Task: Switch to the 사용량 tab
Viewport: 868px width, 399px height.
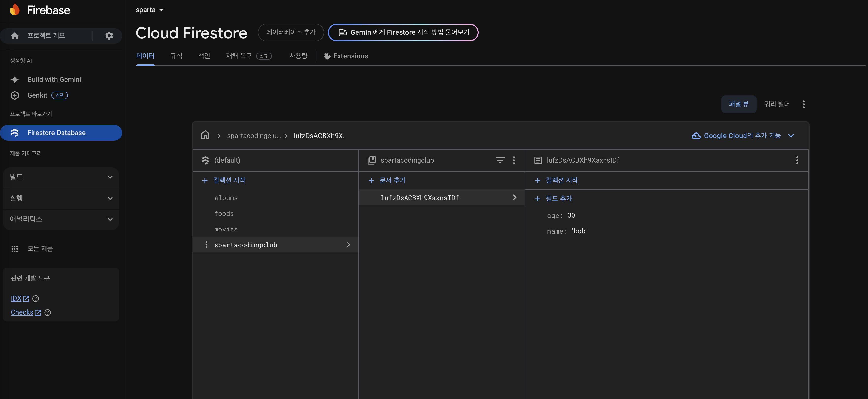Action: (298, 56)
